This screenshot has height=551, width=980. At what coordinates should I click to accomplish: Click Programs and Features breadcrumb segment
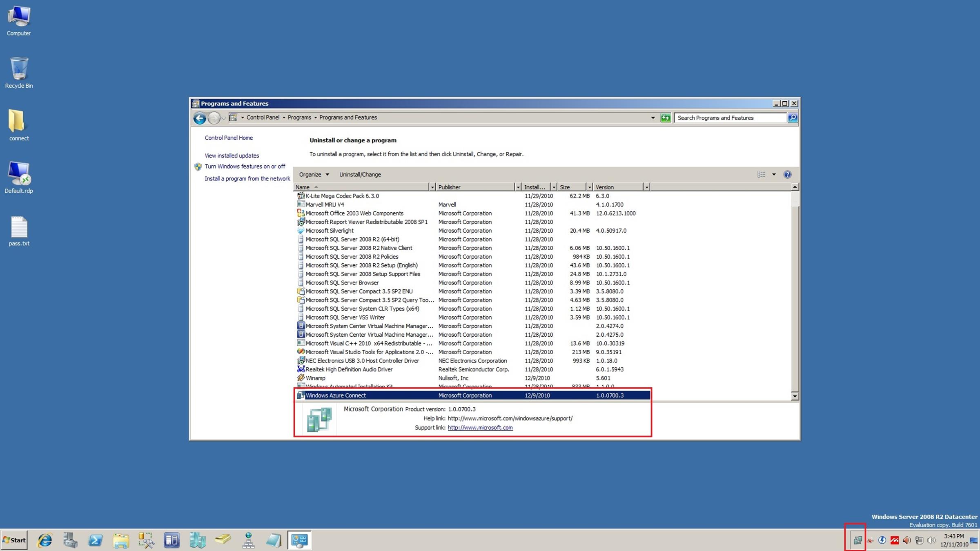348,118
